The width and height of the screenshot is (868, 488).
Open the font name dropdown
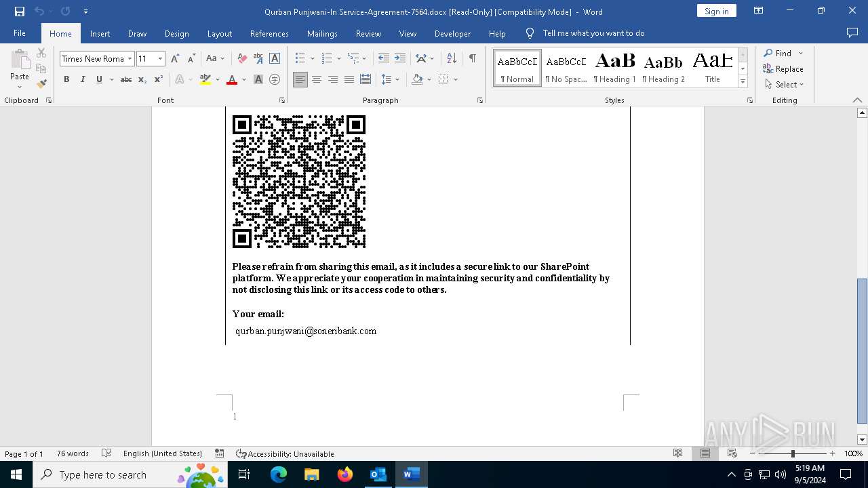(x=130, y=59)
